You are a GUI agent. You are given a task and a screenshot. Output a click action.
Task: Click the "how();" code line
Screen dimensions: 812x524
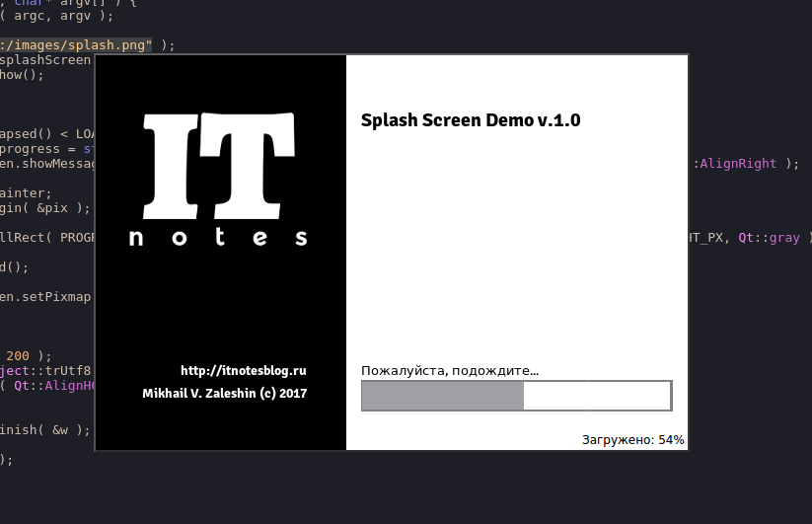tap(22, 75)
